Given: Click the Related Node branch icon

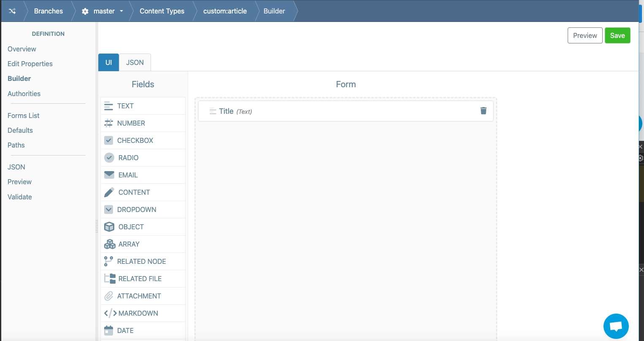Looking at the screenshot, I should [x=108, y=261].
